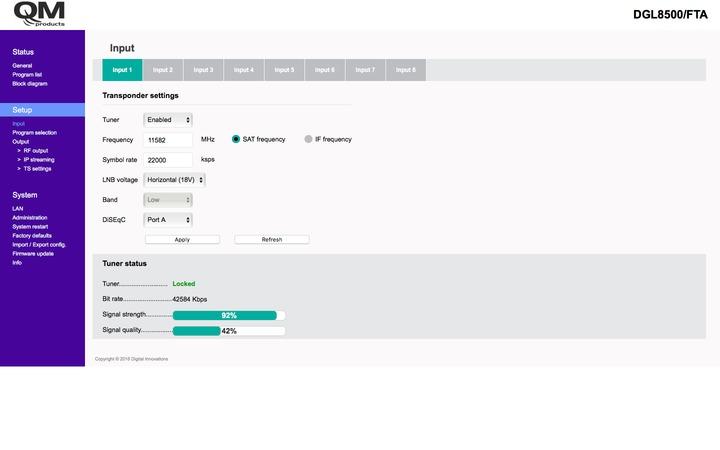Open the System restart link
This screenshot has height=450, width=720.
tap(30, 226)
